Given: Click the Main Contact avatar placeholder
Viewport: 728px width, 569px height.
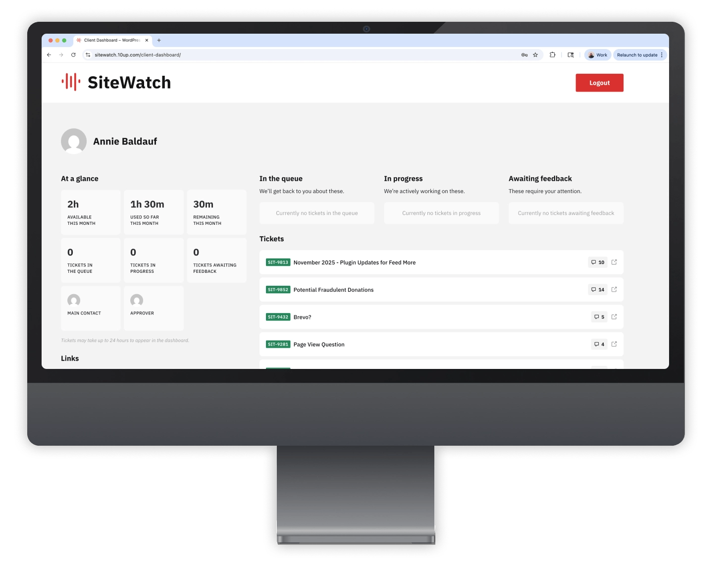Looking at the screenshot, I should (73, 301).
